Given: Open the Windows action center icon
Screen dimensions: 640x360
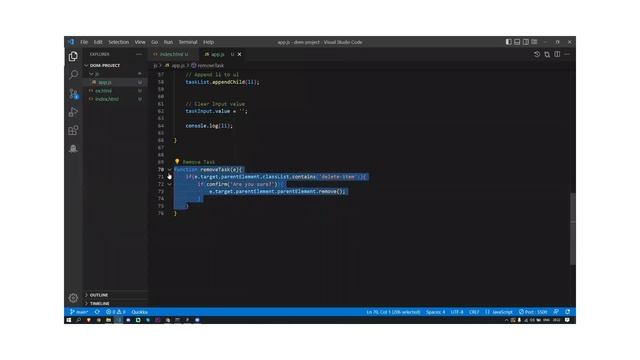Looking at the screenshot, I should coord(567,320).
